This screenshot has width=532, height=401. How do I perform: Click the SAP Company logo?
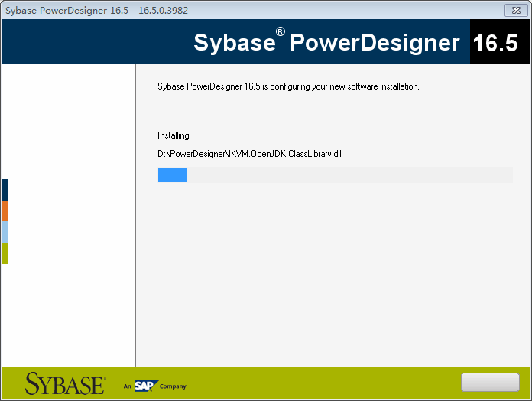155,386
